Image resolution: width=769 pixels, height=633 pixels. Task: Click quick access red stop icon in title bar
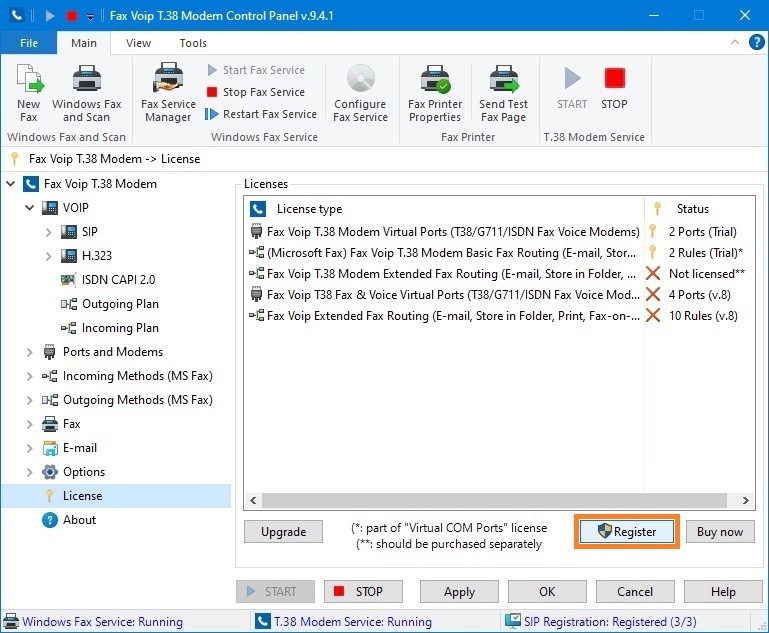(72, 16)
